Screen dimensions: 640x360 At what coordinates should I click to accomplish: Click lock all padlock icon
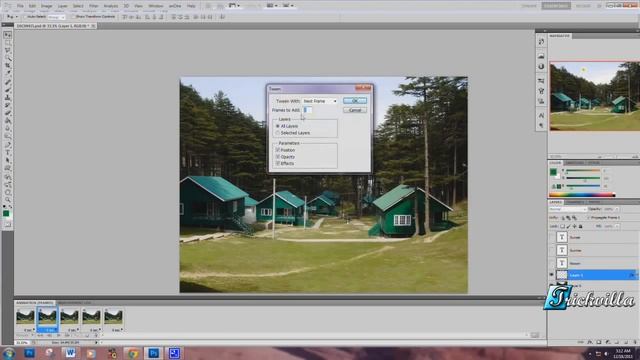(580, 227)
